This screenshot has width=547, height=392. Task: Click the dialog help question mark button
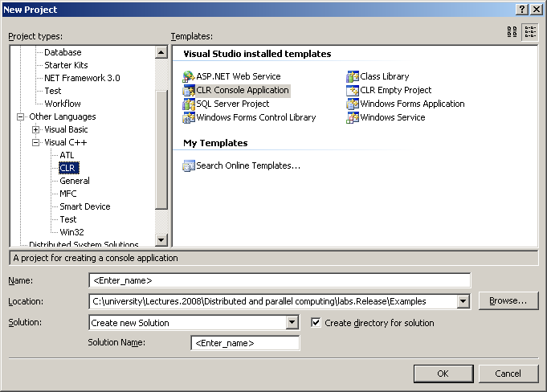[522, 10]
